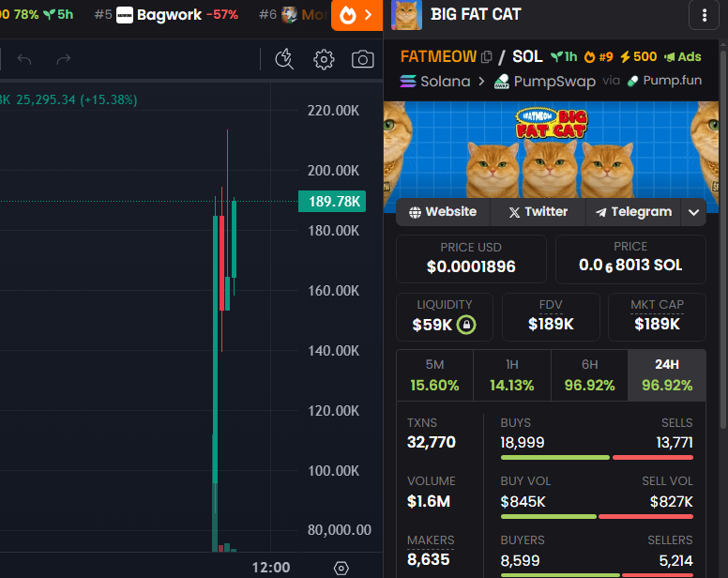Select the 6H timeframe tab

click(x=590, y=375)
